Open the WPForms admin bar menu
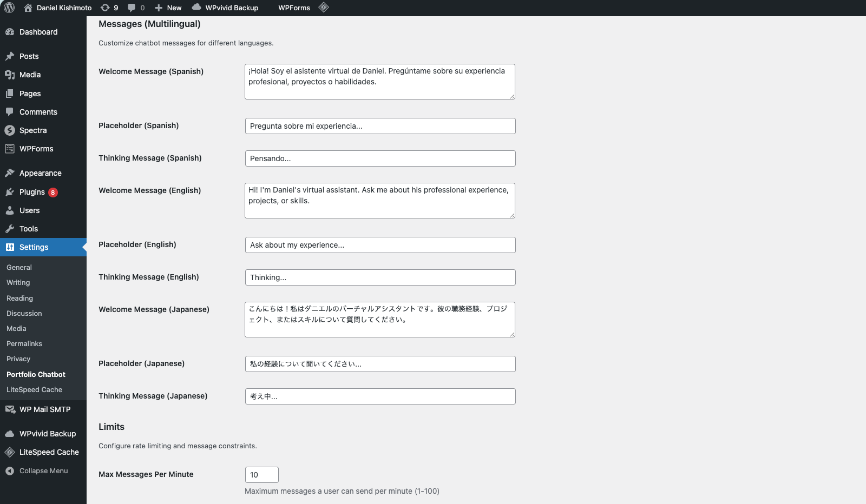866x504 pixels. (x=294, y=8)
